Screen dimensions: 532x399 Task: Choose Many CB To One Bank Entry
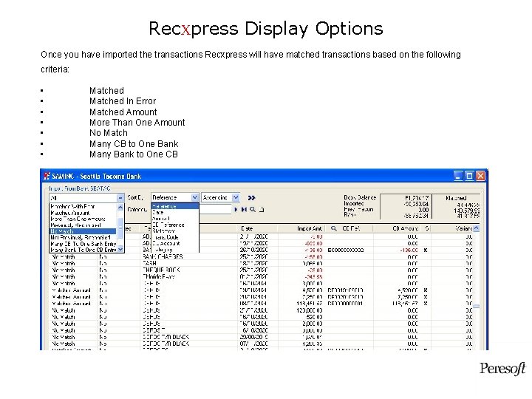point(83,243)
